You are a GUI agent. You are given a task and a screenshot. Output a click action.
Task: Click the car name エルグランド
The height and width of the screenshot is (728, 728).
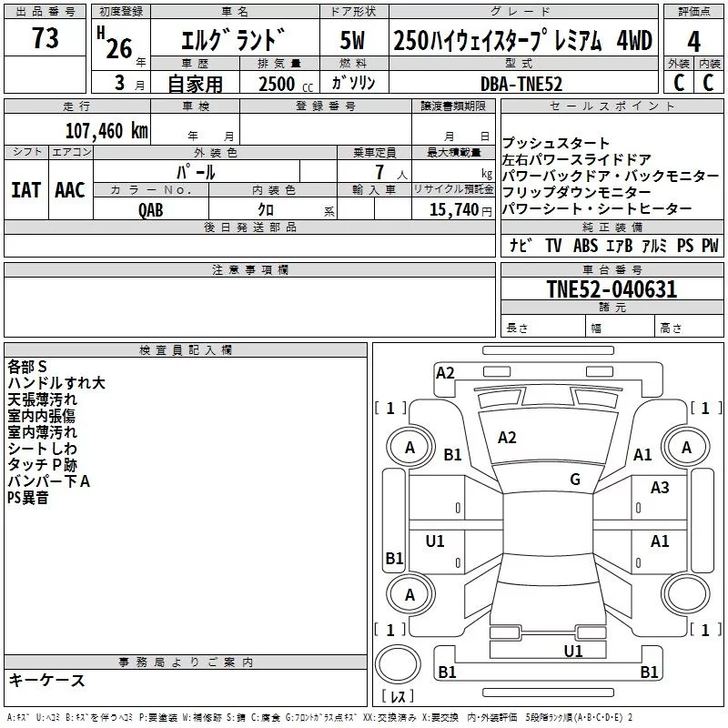pyautogui.click(x=233, y=40)
